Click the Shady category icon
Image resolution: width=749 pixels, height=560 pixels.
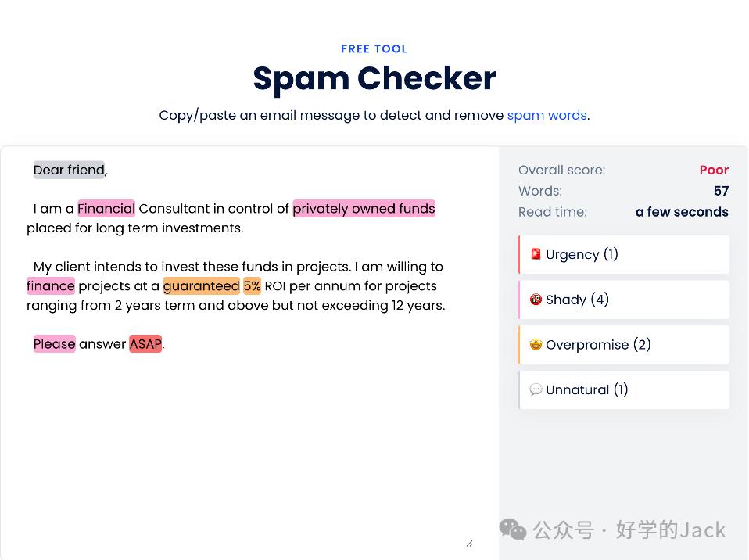536,300
